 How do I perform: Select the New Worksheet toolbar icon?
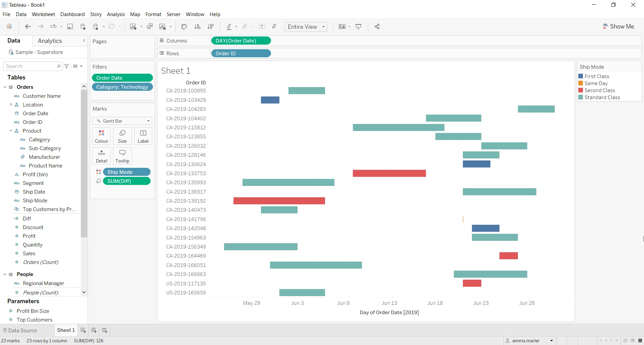click(x=133, y=27)
